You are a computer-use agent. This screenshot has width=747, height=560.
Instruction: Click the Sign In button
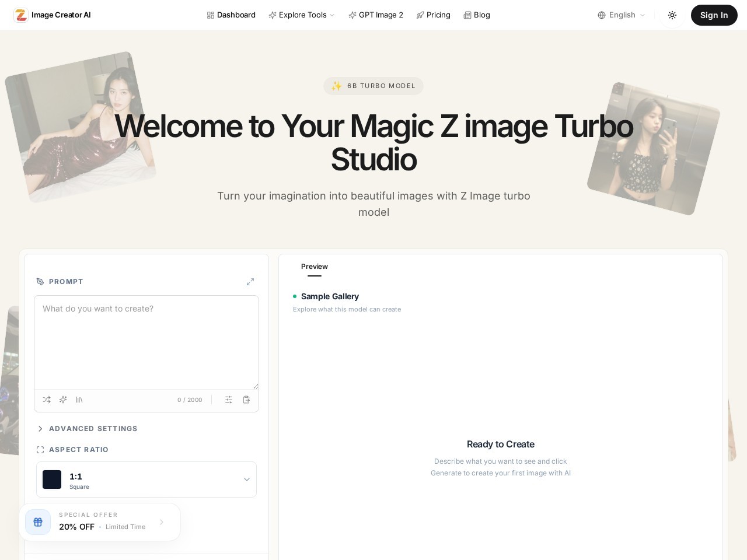pyautogui.click(x=714, y=15)
